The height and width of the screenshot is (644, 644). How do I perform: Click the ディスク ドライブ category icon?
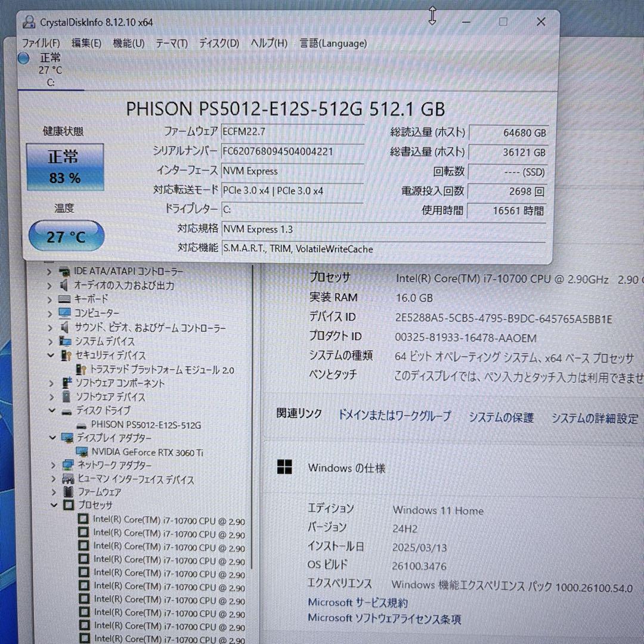(67, 411)
